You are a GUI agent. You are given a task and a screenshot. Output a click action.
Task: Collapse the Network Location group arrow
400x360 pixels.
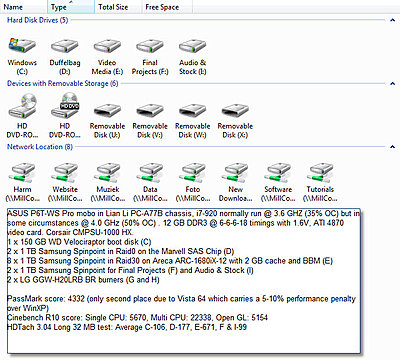(x=392, y=147)
